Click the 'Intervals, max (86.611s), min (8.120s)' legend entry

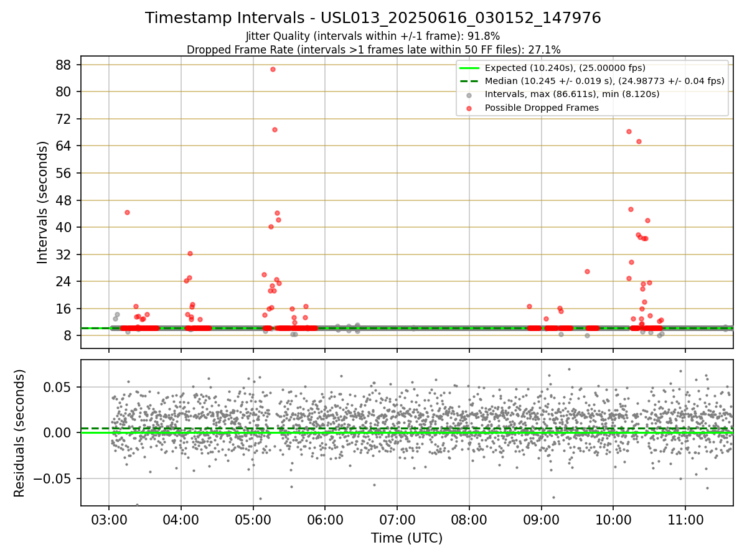coord(572,94)
